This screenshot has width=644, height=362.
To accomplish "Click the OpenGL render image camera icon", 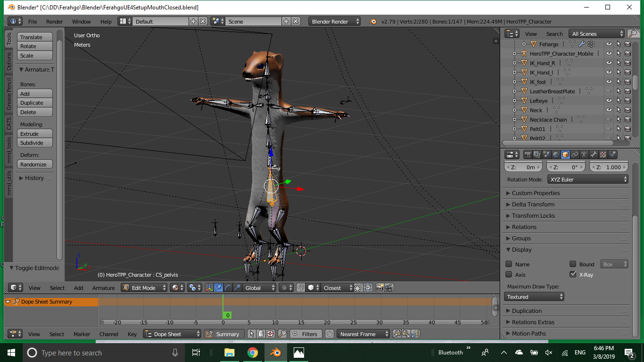I will click(380, 288).
